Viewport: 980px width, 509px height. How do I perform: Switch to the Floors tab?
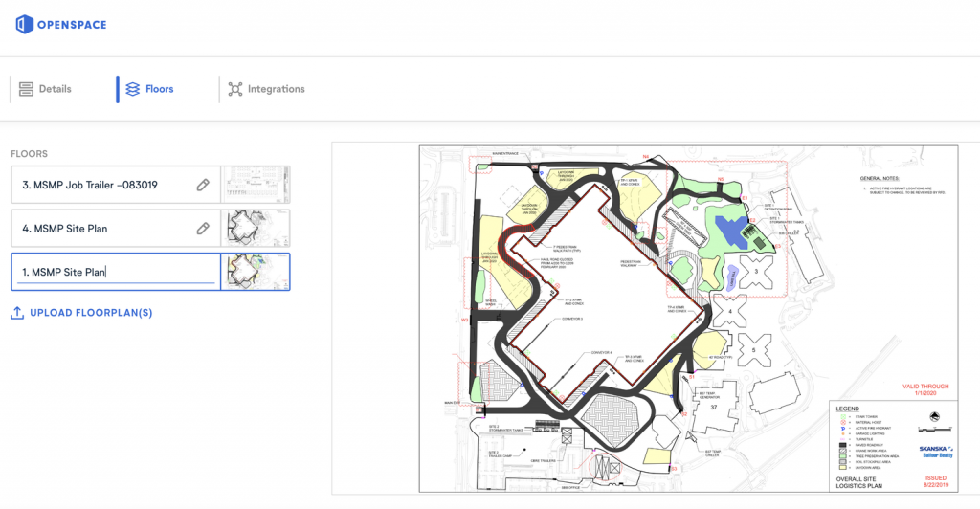click(159, 89)
